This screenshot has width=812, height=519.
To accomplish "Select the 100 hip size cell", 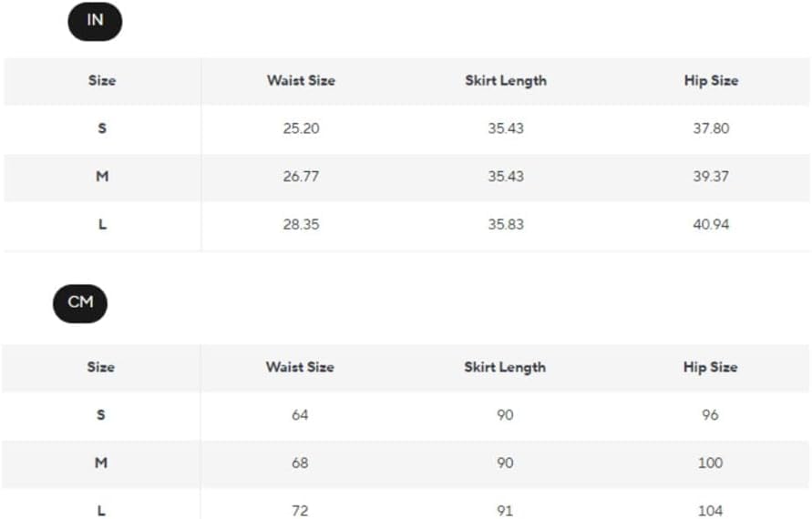I will pos(711,463).
